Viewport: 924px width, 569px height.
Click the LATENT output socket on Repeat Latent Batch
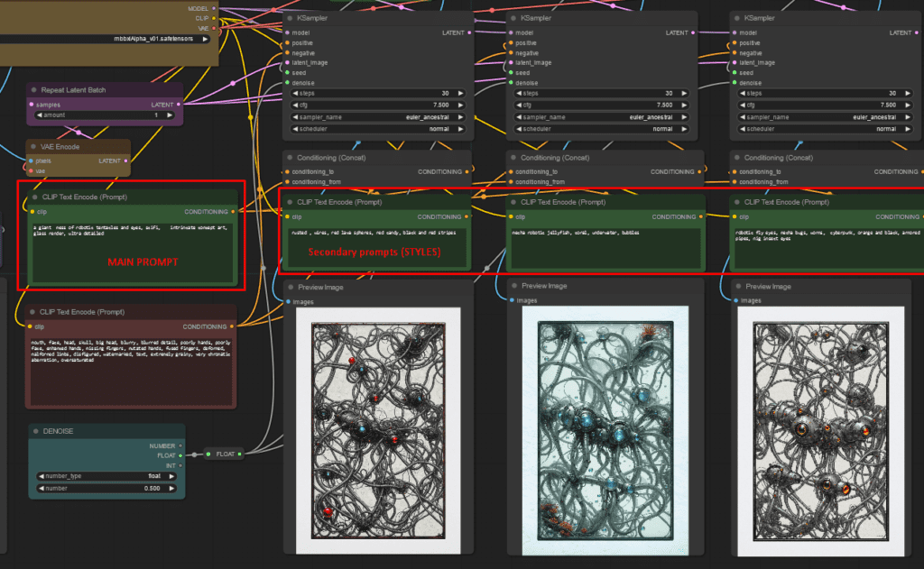click(181, 105)
